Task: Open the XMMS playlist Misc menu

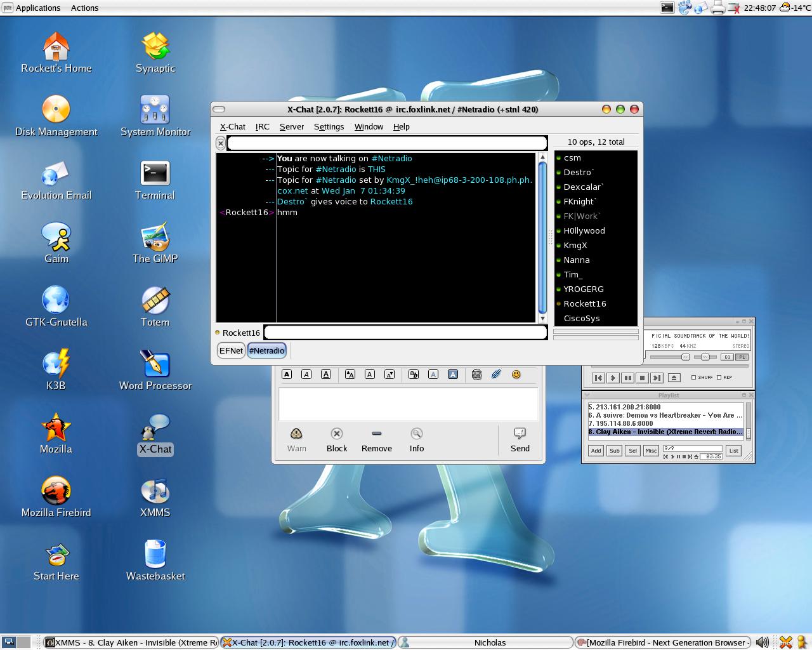Action: [651, 451]
